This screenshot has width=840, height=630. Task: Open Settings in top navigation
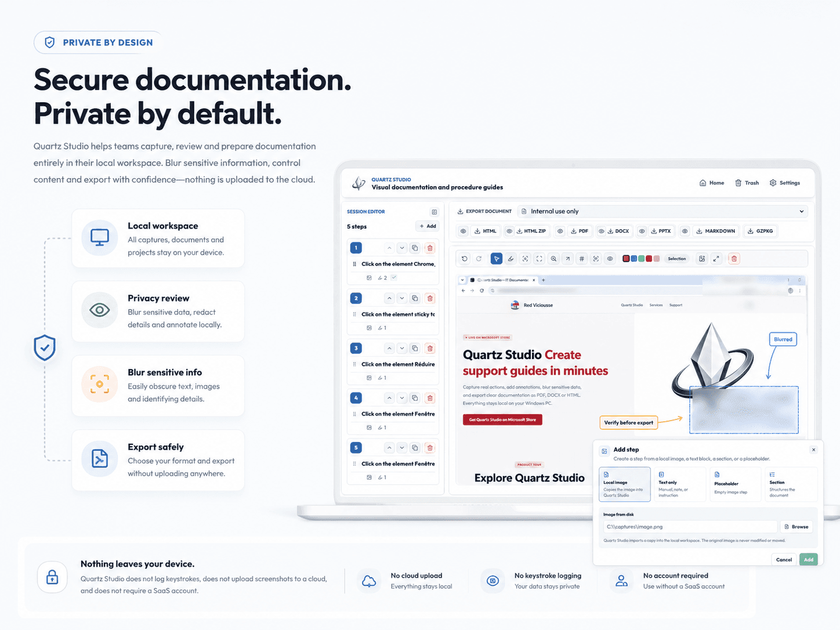click(x=785, y=183)
